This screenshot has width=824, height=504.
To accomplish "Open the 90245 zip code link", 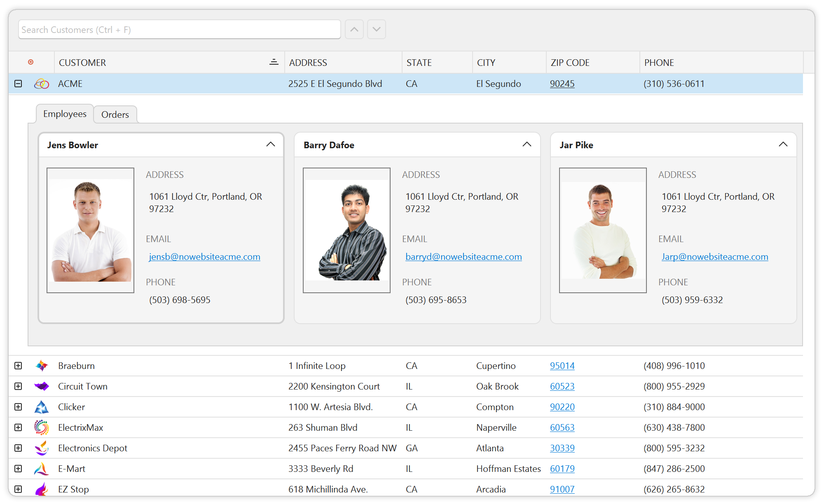I will pyautogui.click(x=560, y=84).
